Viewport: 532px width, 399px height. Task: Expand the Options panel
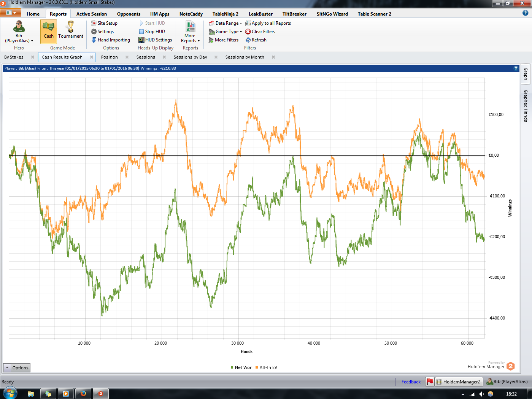point(16,368)
